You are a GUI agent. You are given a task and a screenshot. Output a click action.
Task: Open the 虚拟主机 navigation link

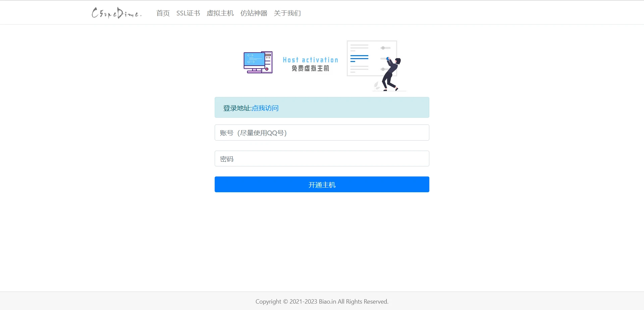[220, 13]
